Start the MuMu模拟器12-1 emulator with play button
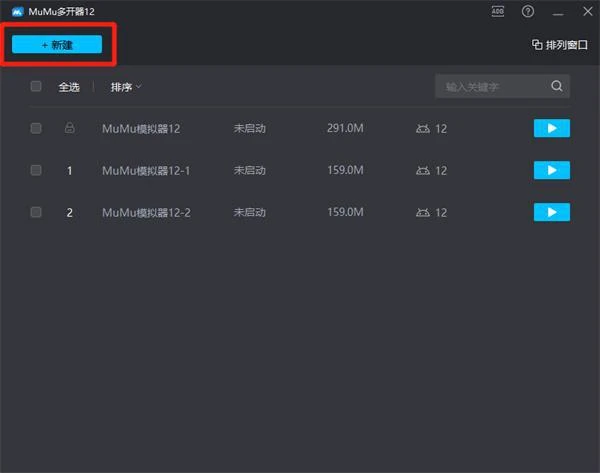This screenshot has width=600, height=473. coord(552,170)
